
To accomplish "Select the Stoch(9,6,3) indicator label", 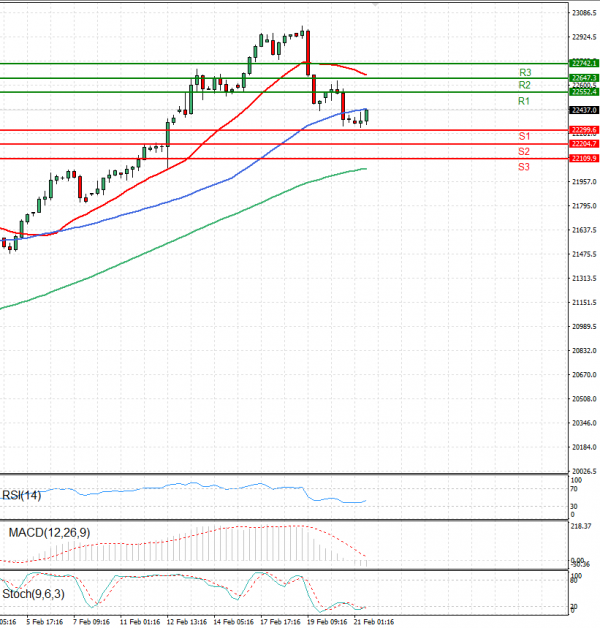I will pos(33,594).
